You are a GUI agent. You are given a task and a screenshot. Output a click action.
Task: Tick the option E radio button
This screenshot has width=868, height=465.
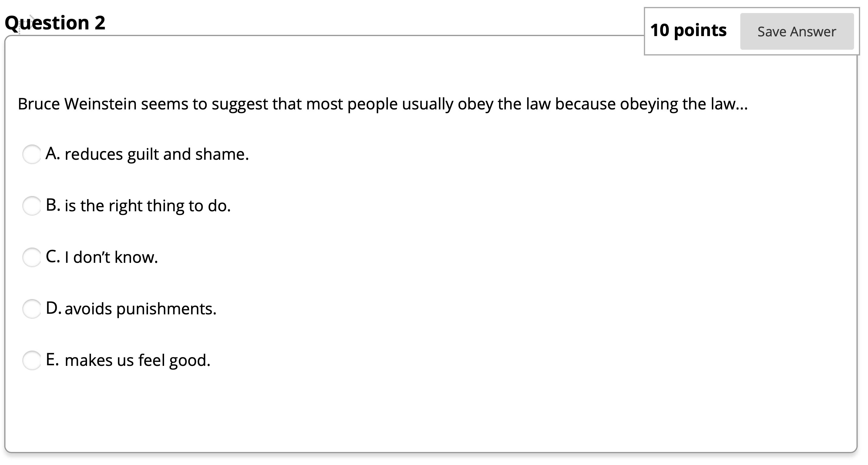(x=32, y=361)
